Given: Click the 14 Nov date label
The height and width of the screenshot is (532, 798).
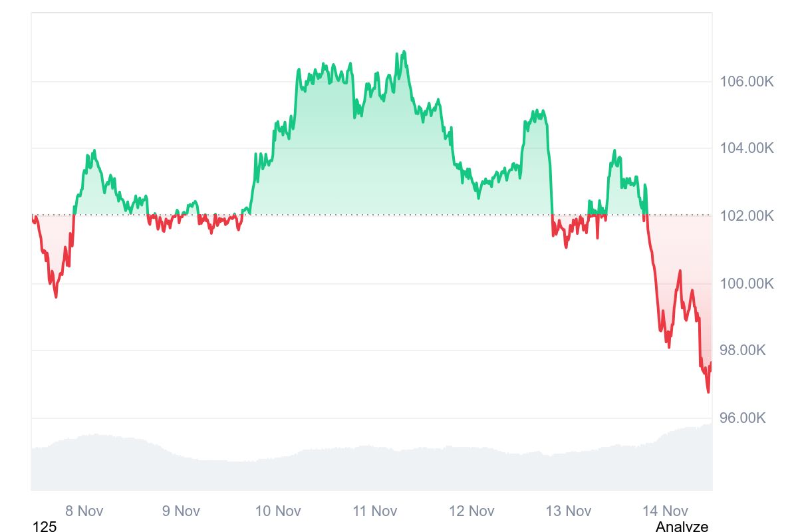Looking at the screenshot, I should (665, 511).
